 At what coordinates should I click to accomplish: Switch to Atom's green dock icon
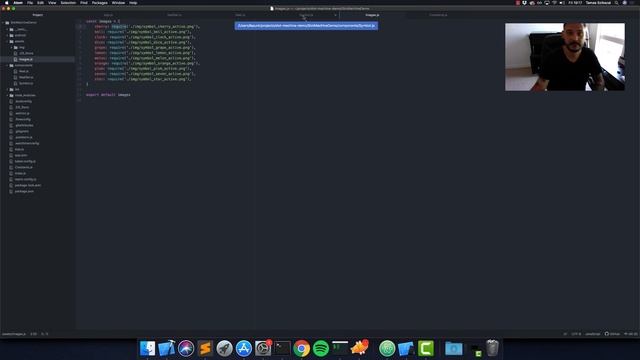pos(387,348)
